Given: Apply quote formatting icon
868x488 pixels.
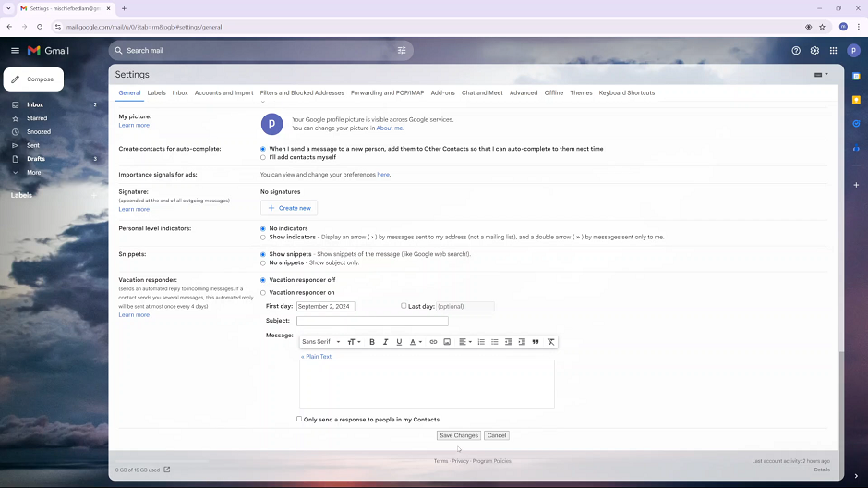Looking at the screenshot, I should 536,342.
